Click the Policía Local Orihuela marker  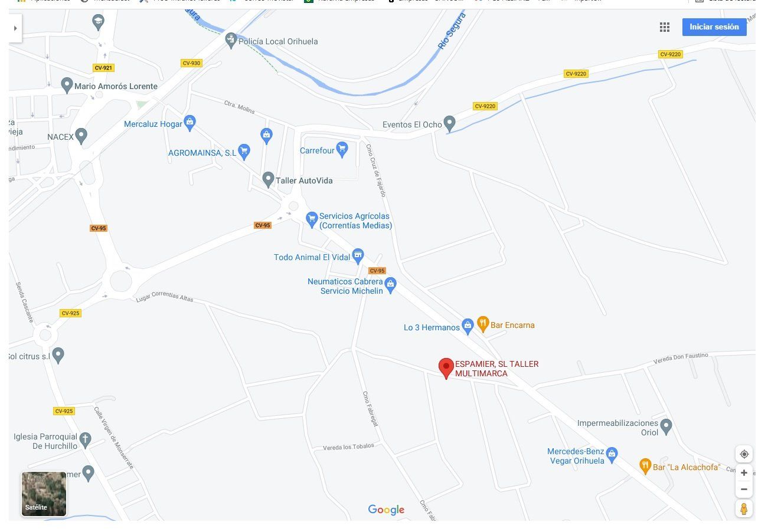click(x=231, y=41)
